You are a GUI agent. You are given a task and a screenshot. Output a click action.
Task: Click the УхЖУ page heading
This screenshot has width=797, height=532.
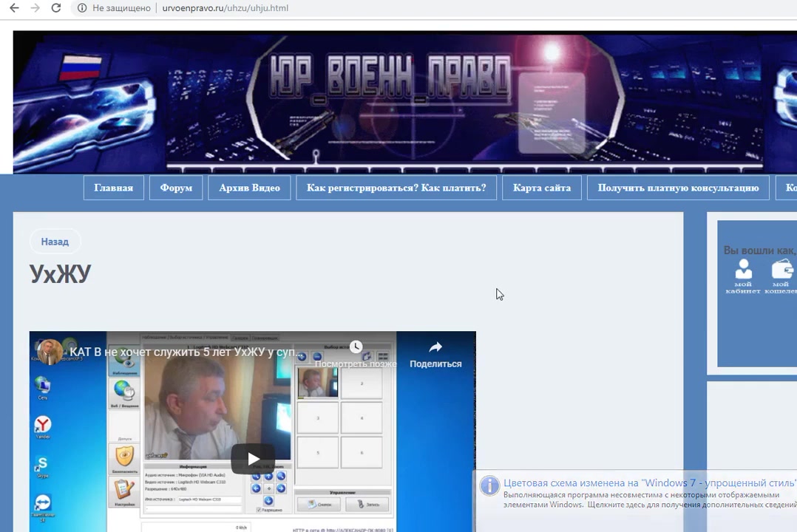click(x=60, y=273)
